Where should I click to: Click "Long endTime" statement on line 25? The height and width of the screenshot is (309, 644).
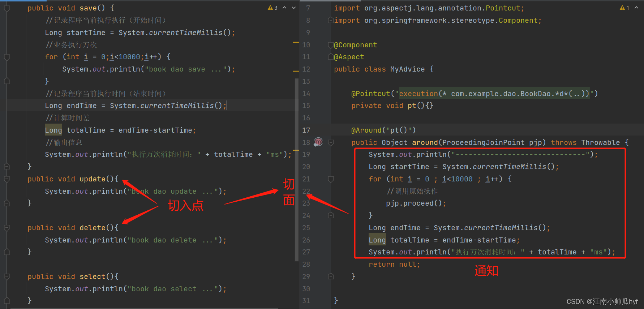459,228
